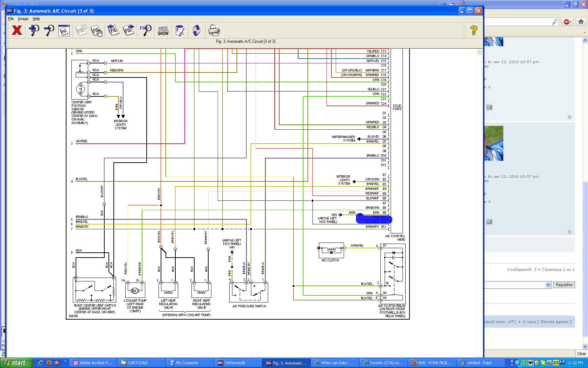Toggle the Hide/Show button
This screenshot has width=588, height=368.
click(x=163, y=30)
